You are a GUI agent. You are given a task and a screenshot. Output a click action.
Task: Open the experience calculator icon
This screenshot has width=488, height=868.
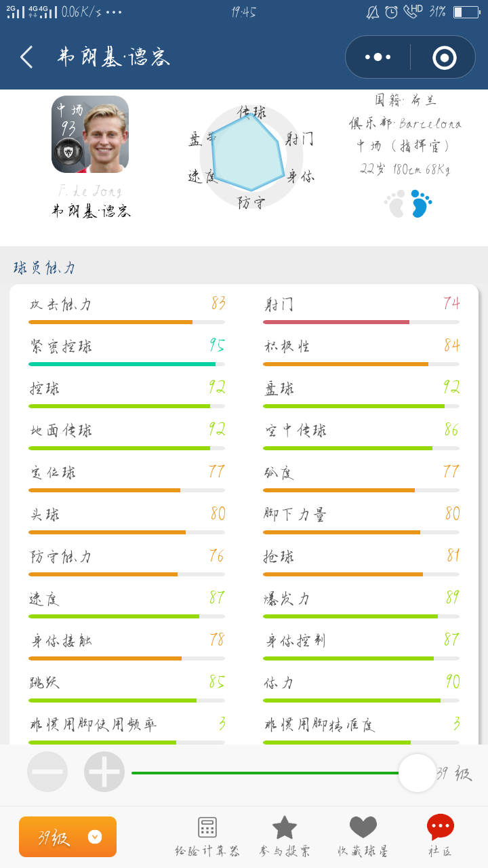click(207, 827)
